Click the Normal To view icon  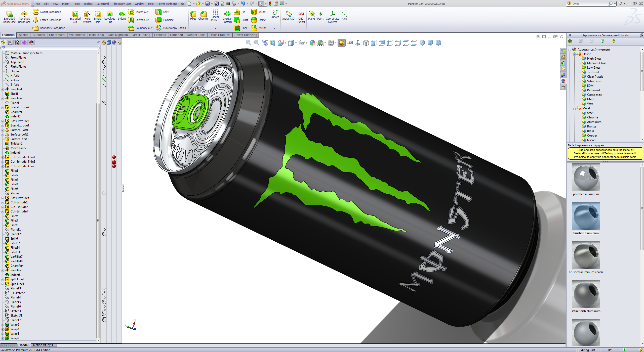[358, 43]
